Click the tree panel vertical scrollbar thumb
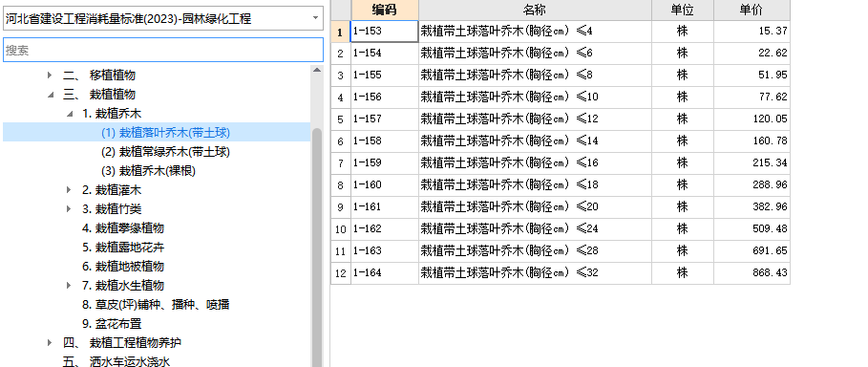Image resolution: width=868 pixels, height=367 pixels. tap(317, 247)
